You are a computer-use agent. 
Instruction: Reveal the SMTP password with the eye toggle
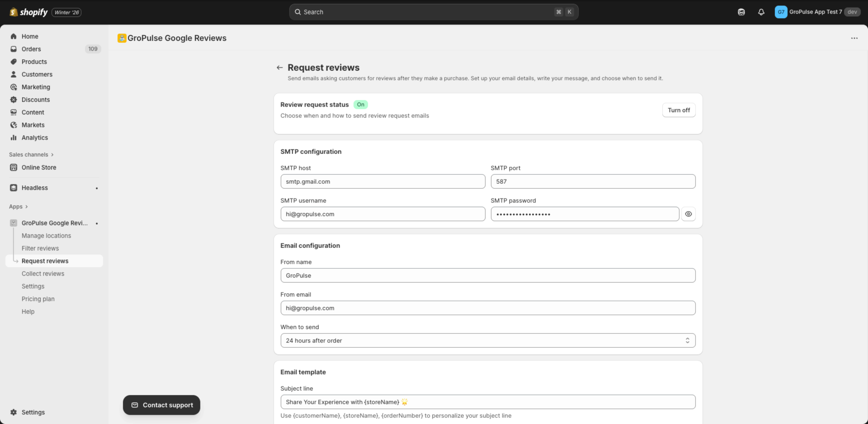688,214
